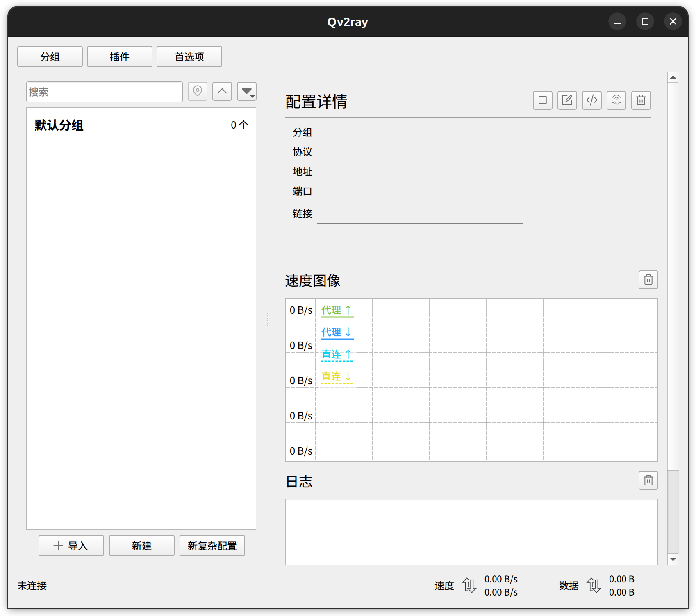Image resolution: width=696 pixels, height=616 pixels.
Task: Clear the 速度图像 speed graph trash icon
Action: coord(648,280)
